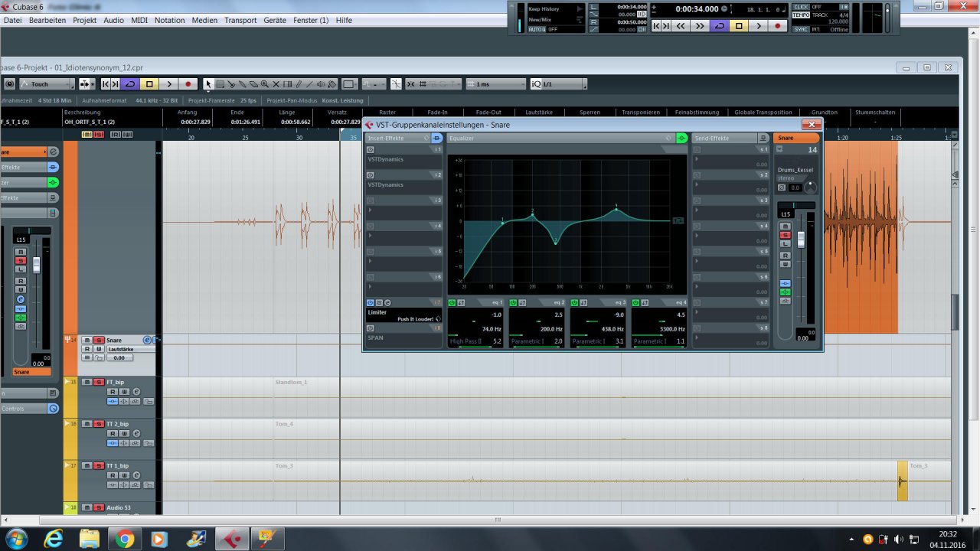Toggle Equalizer bypass green button
Screen dimensions: 980x551
tap(681, 138)
